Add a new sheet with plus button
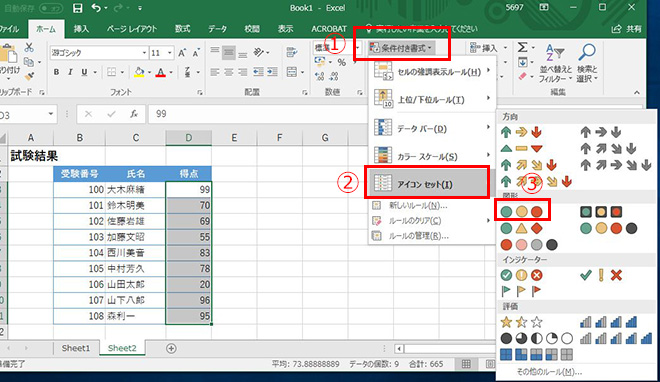The height and width of the screenshot is (382, 660). 171,348
